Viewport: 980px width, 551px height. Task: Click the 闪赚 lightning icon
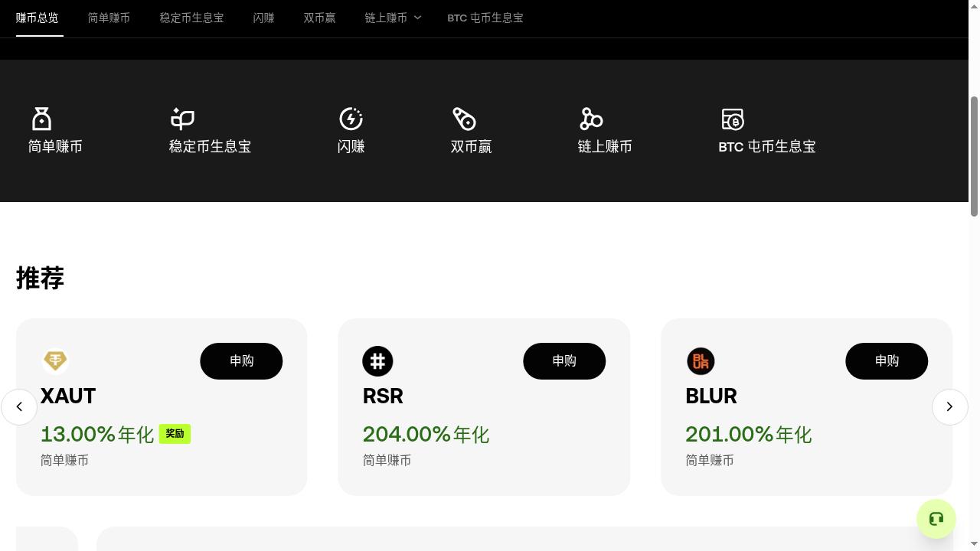click(x=351, y=119)
